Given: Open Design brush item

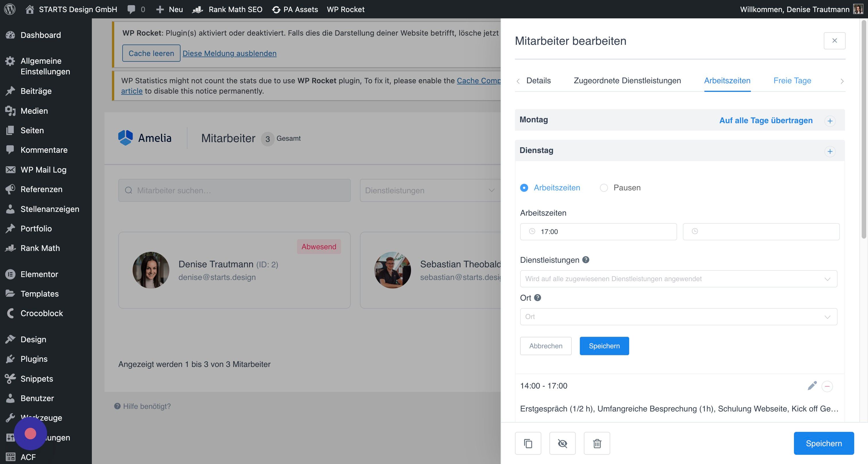Looking at the screenshot, I should 33,339.
